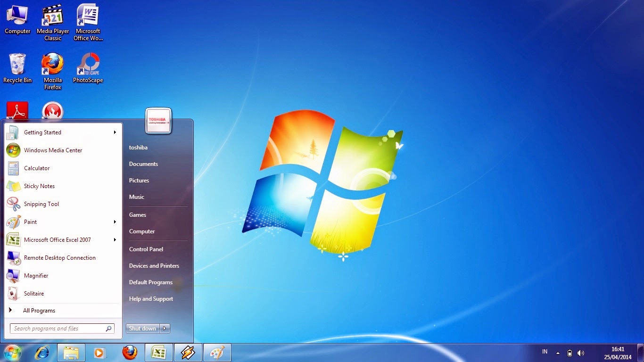Expand Excel 2007 recent files arrow
The image size is (644, 362).
click(115, 240)
